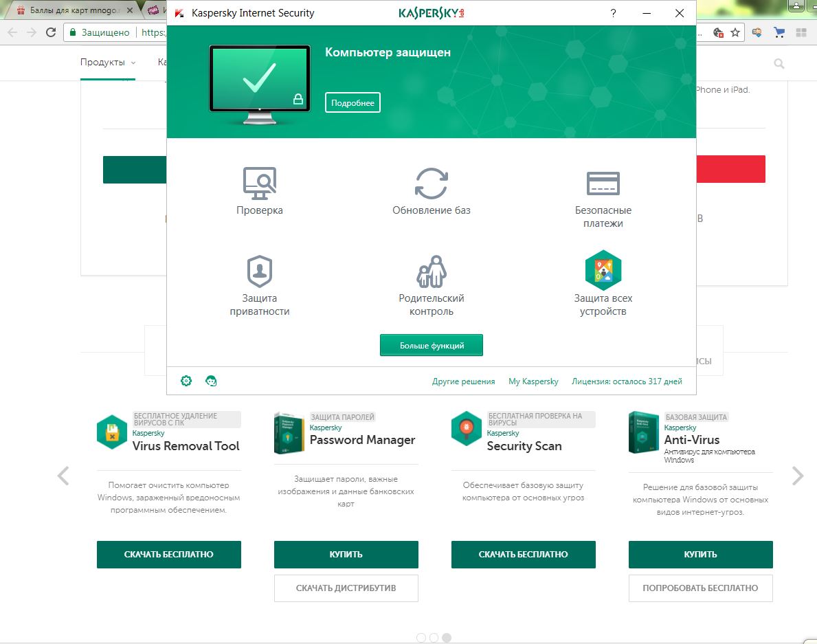Click the Подробнее button

tap(352, 102)
